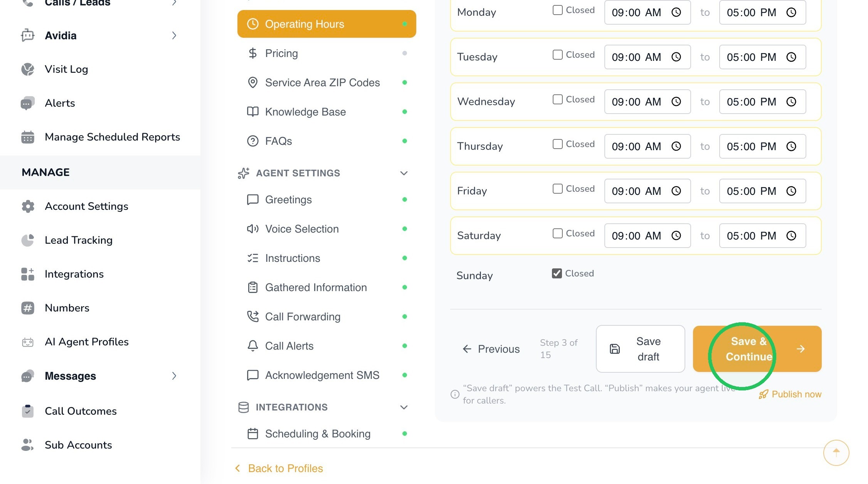This screenshot has height=484, width=868.
Task: Tick the Thursday Closed checkbox
Action: click(x=557, y=144)
